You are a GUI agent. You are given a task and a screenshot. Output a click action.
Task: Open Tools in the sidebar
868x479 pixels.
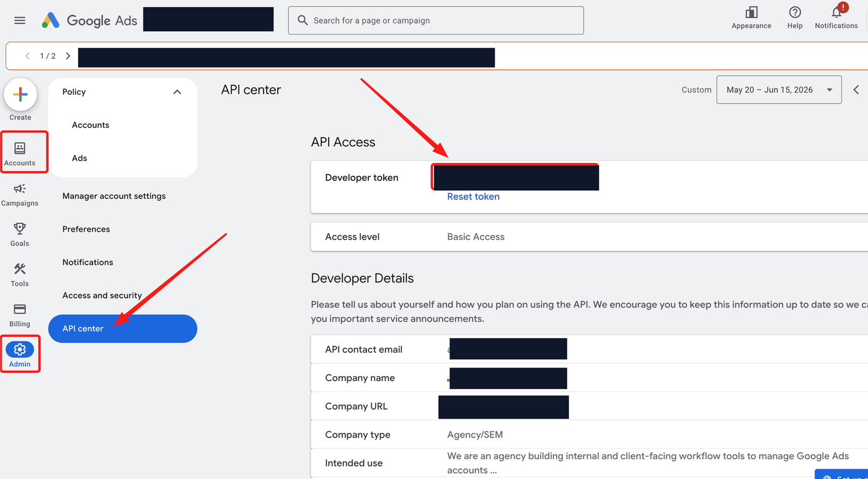20,275
